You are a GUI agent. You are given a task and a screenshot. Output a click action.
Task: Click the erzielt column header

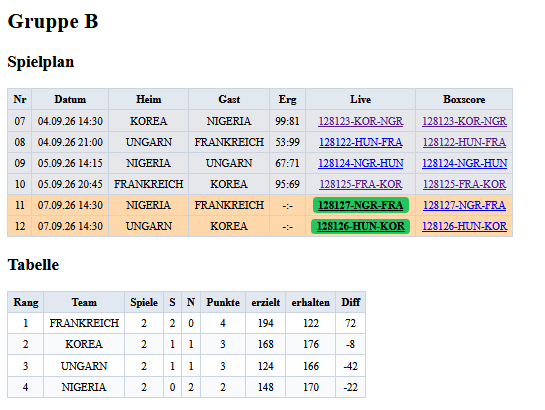[266, 302]
